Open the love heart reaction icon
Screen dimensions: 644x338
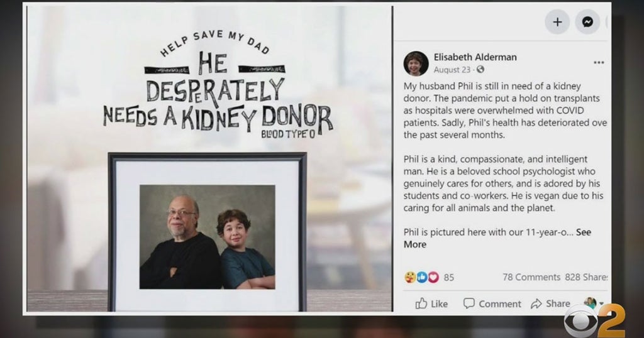coord(433,277)
